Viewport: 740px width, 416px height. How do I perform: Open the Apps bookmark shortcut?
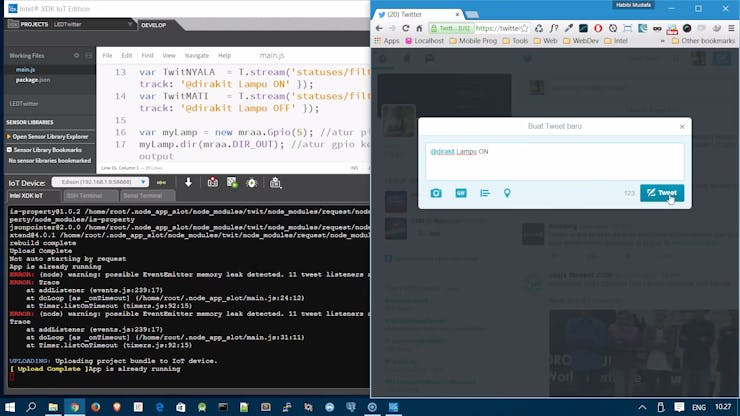tap(387, 41)
